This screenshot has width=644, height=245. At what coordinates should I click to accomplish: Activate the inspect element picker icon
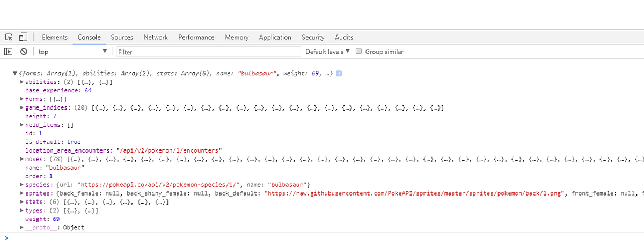coord(9,37)
